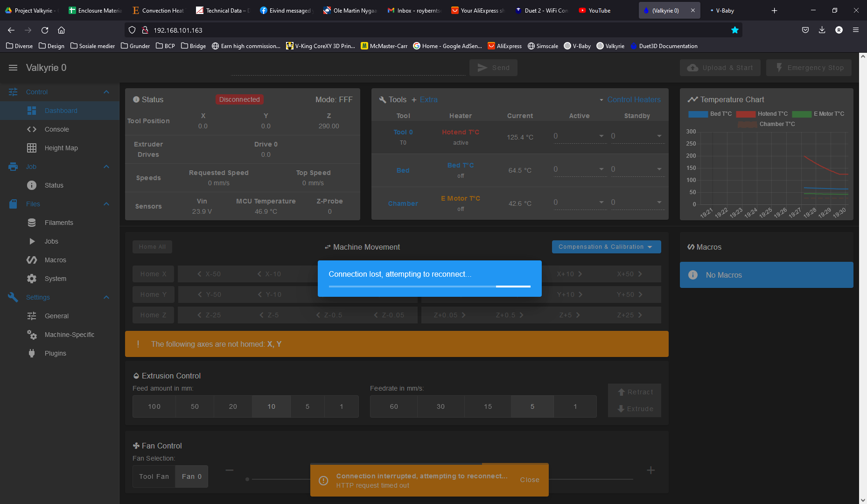Click the Height Map grid icon
The image size is (867, 504).
(32, 148)
